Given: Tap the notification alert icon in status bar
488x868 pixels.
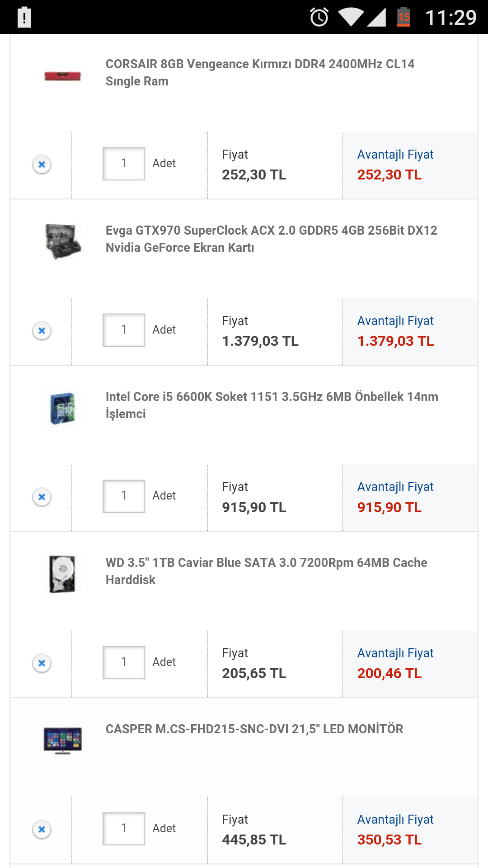Looking at the screenshot, I should coord(24,17).
